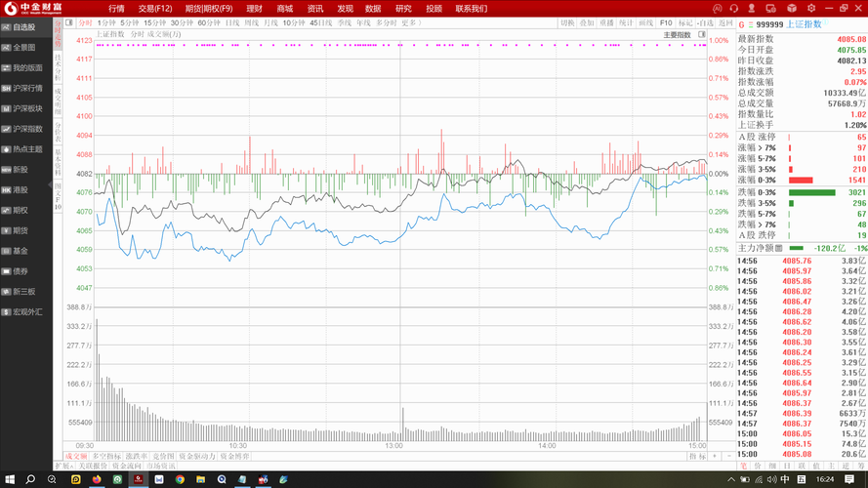
Task: Open the 主要指数 index selector
Action: tap(678, 35)
